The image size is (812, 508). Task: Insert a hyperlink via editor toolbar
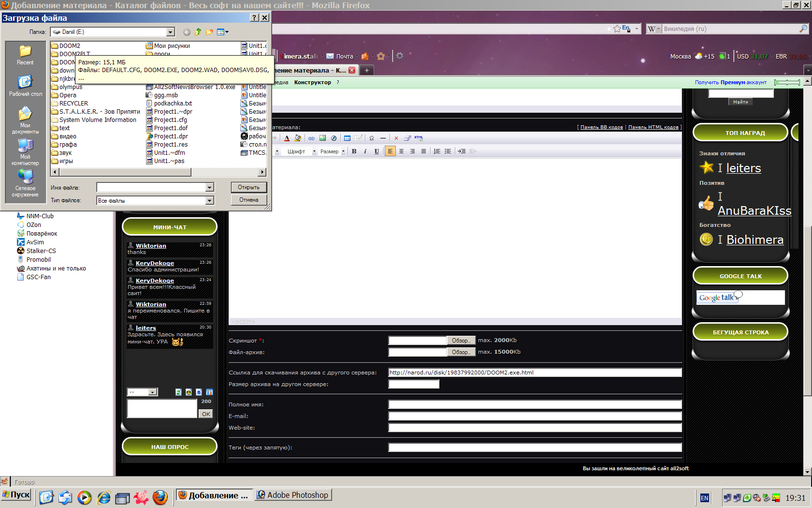point(311,138)
